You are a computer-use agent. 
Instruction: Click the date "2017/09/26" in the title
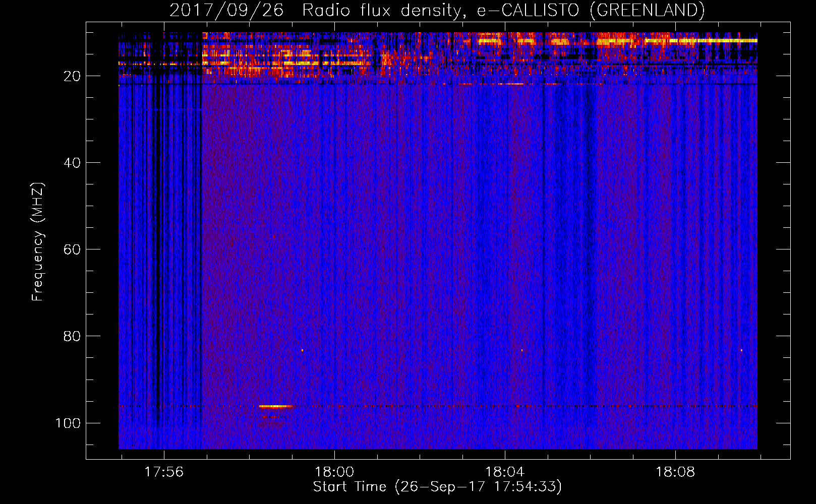[226, 10]
